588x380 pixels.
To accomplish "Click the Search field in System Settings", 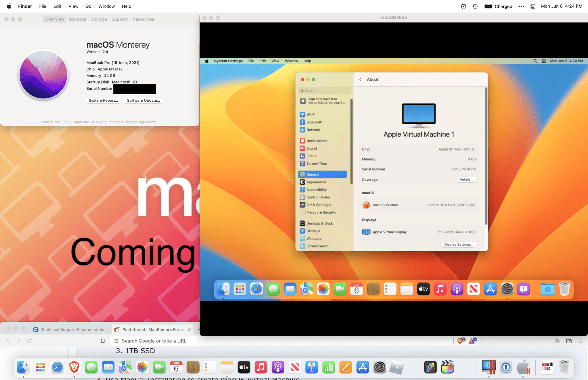I will click(324, 90).
